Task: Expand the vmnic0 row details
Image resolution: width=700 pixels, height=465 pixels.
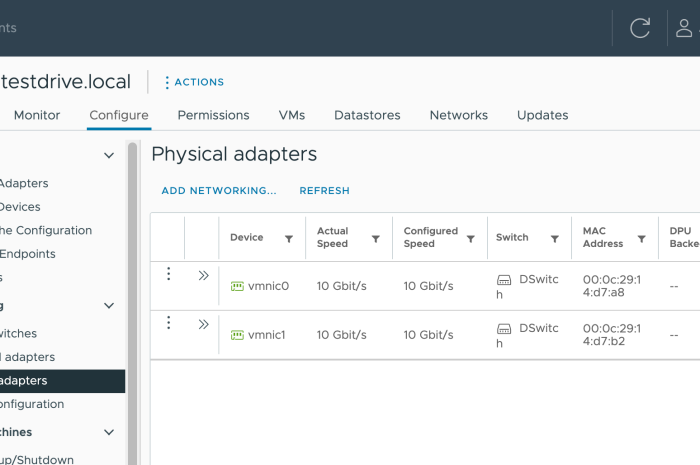Action: pyautogui.click(x=203, y=275)
